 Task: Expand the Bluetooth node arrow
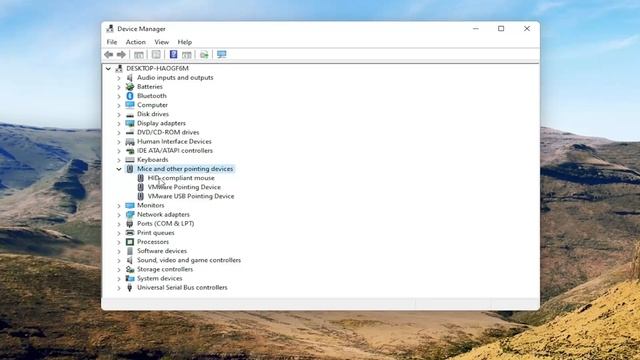click(x=119, y=96)
